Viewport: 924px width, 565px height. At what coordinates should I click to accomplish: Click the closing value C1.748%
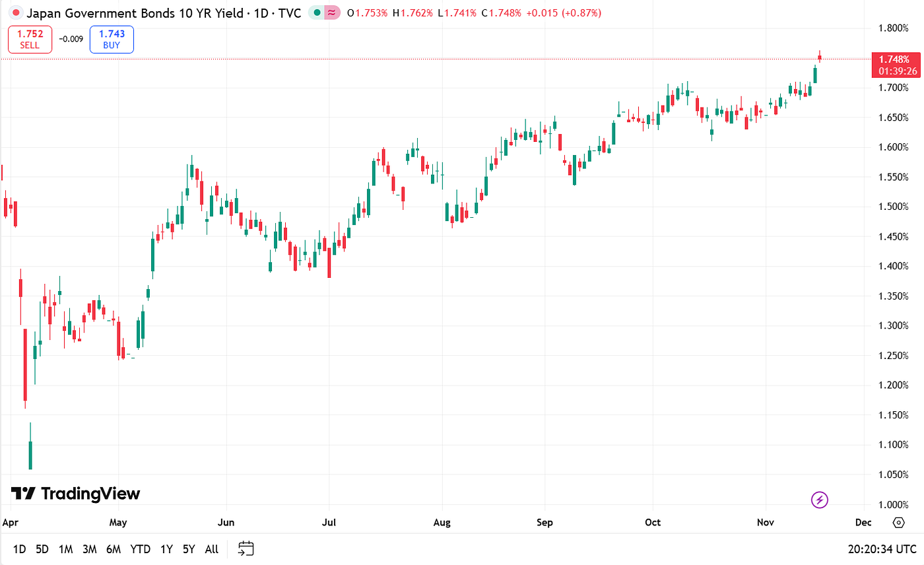tap(501, 13)
